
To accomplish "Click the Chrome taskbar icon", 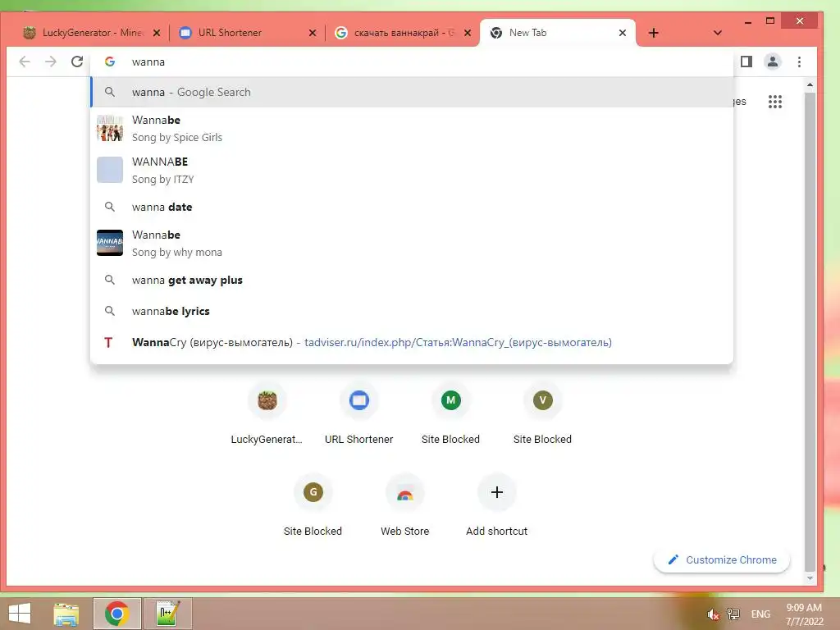I will pos(116,614).
